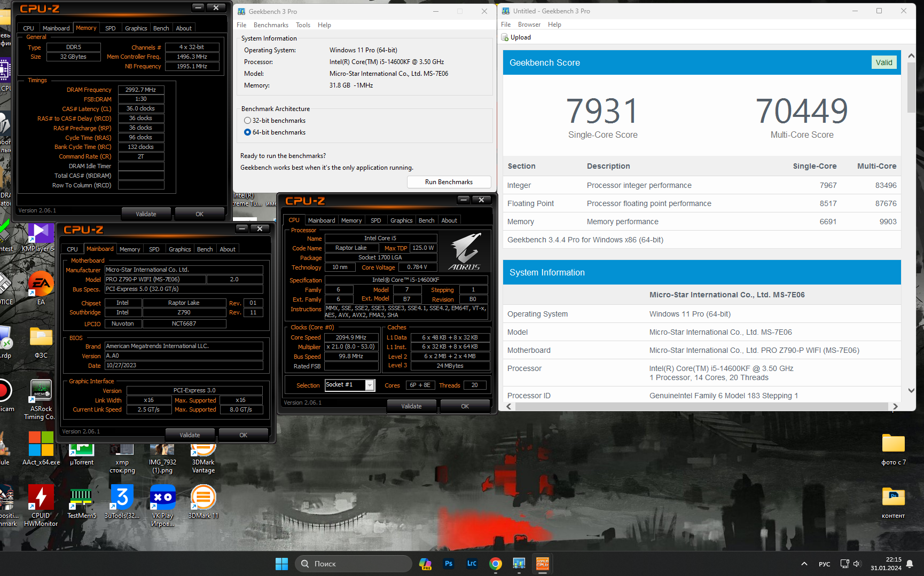Switch to SPD tab in memory CPU-Z
Viewport: 924px width, 576px height.
(110, 28)
